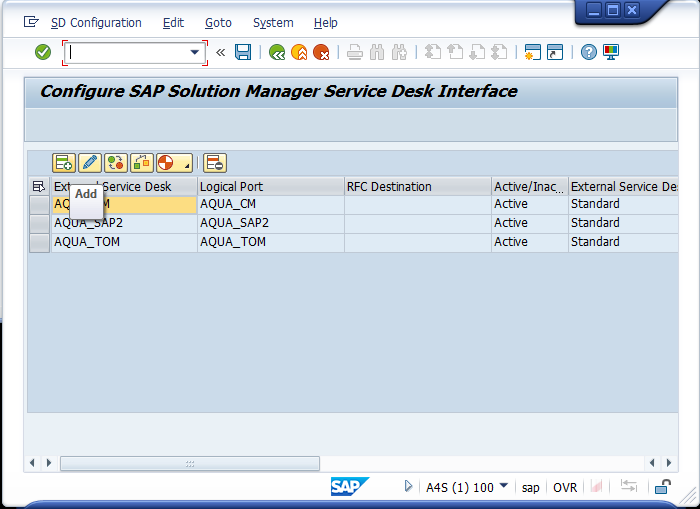700x509 pixels.
Task: Select the AQUA_TOM row selector box
Action: pos(39,242)
